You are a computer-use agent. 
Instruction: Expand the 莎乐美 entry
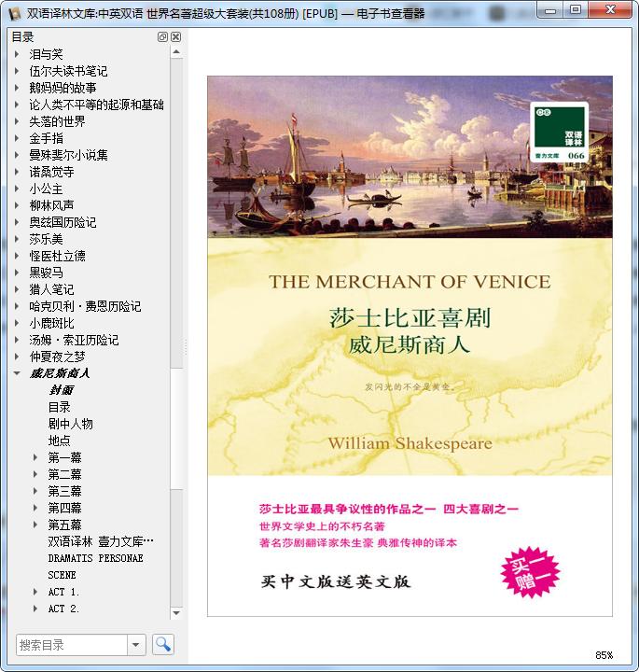[x=17, y=239]
